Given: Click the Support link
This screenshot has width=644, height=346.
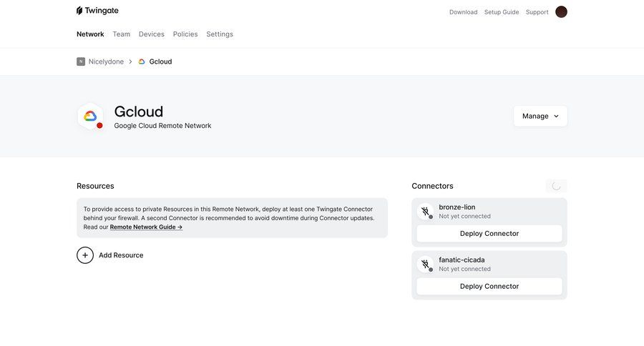Looking at the screenshot, I should point(537,12).
